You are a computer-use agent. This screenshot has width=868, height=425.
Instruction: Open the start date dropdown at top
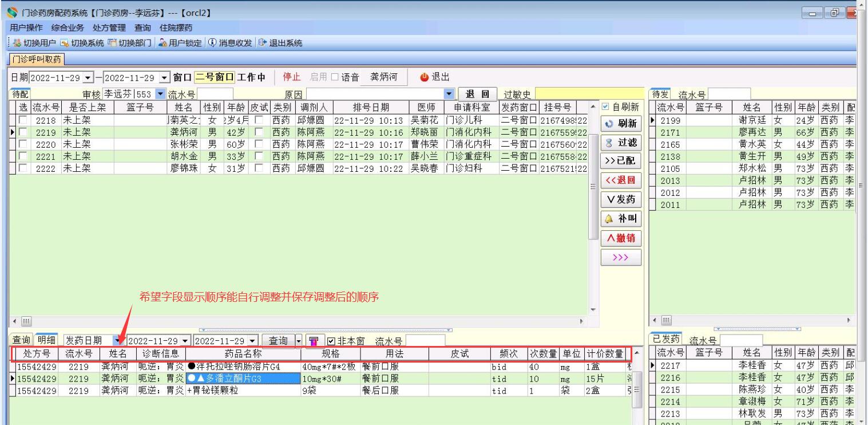(x=88, y=77)
